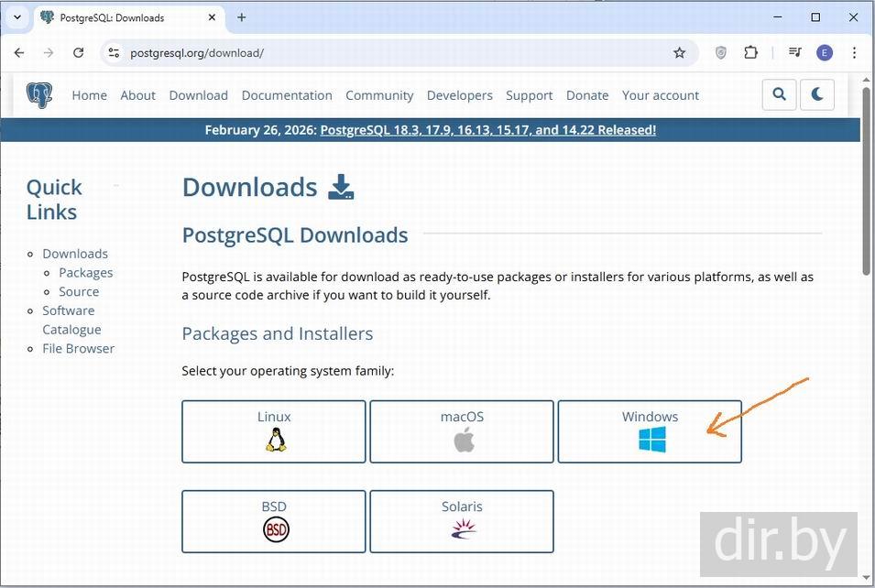Click the Packages and Installers heading
The width and height of the screenshot is (875, 588).
(x=278, y=333)
